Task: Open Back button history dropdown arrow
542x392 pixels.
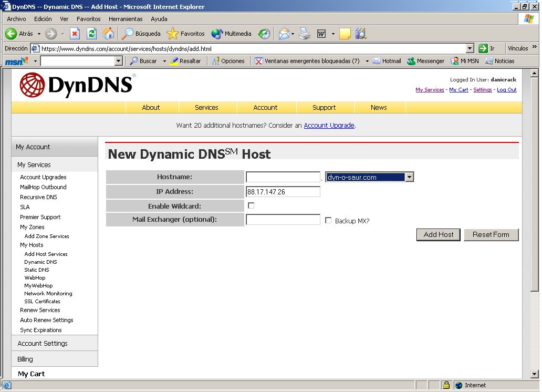Action: coord(39,34)
